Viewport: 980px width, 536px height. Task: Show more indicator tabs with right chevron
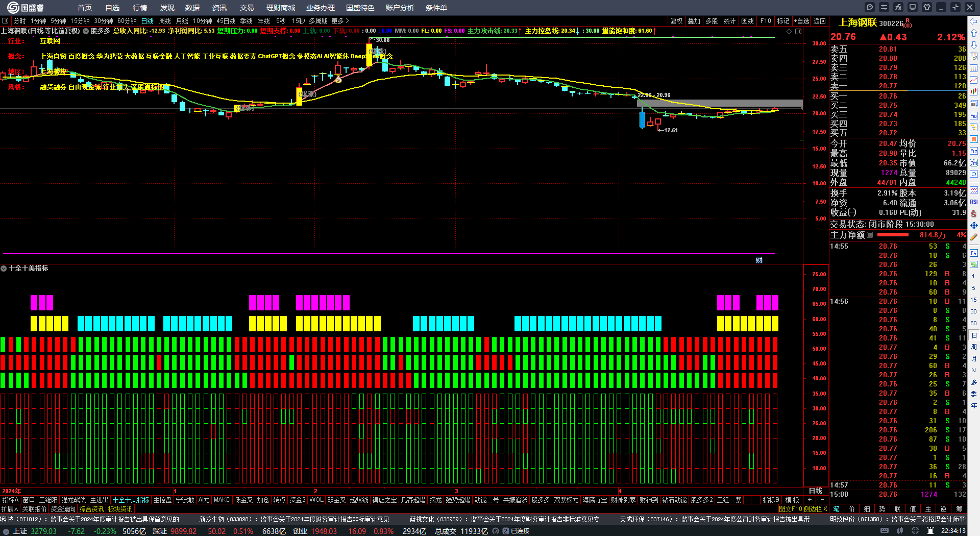click(x=747, y=500)
